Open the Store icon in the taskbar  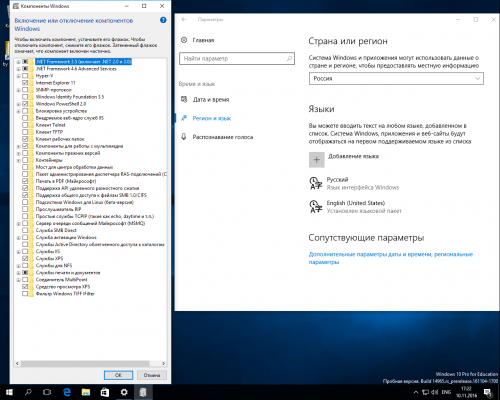tap(105, 392)
